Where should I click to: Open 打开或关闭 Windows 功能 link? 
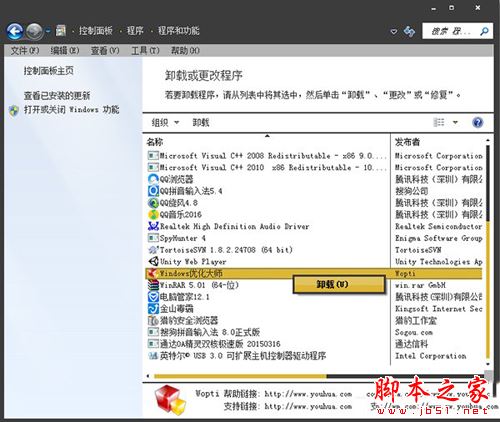71,110
